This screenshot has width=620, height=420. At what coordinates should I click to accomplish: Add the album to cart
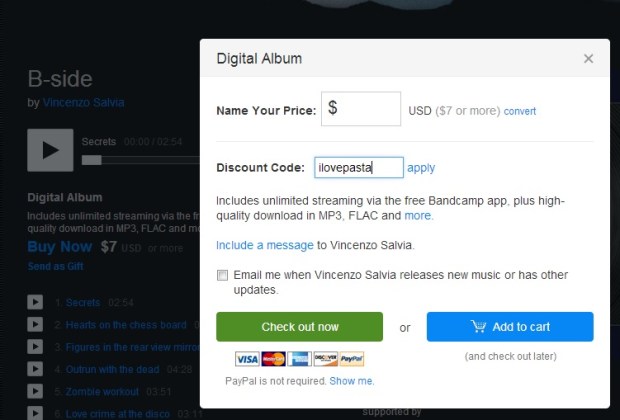510,327
